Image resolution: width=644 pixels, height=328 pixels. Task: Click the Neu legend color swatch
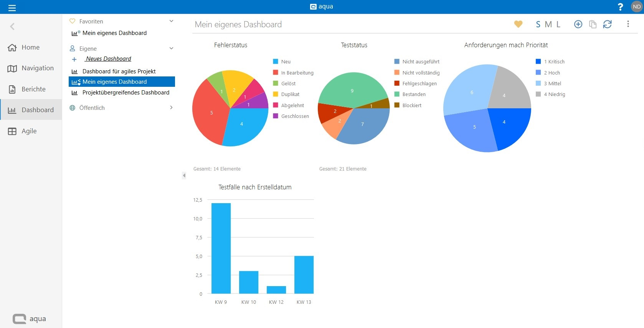pyautogui.click(x=276, y=61)
